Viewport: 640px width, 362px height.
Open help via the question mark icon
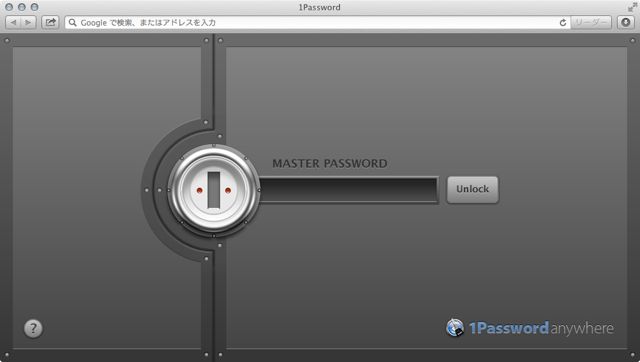[x=33, y=328]
